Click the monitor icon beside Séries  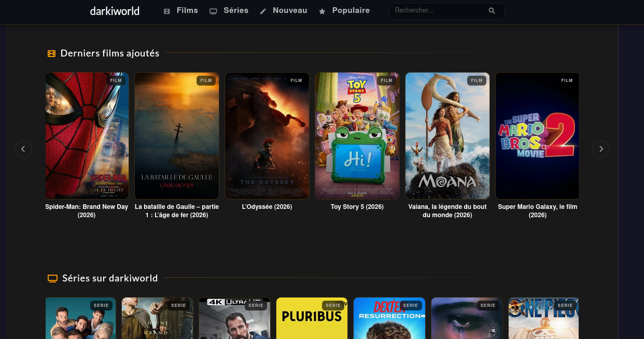(213, 11)
